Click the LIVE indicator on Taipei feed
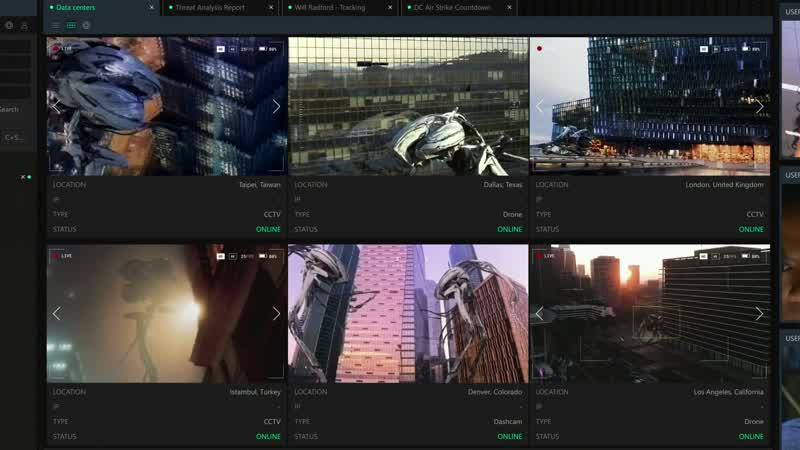The height and width of the screenshot is (450, 800). click(63, 48)
